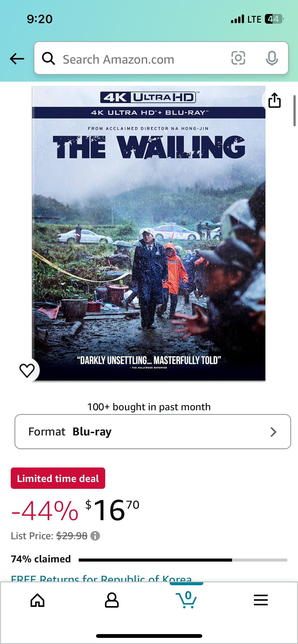Tap the 74% claimed progress bar

coord(183,560)
